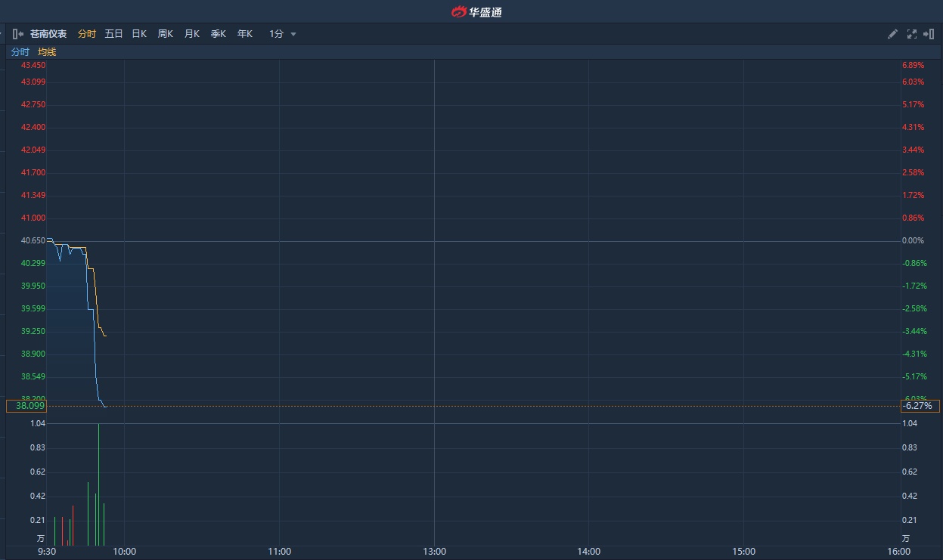Select the 周K weekly chart tab
The height and width of the screenshot is (560, 943).
[166, 34]
